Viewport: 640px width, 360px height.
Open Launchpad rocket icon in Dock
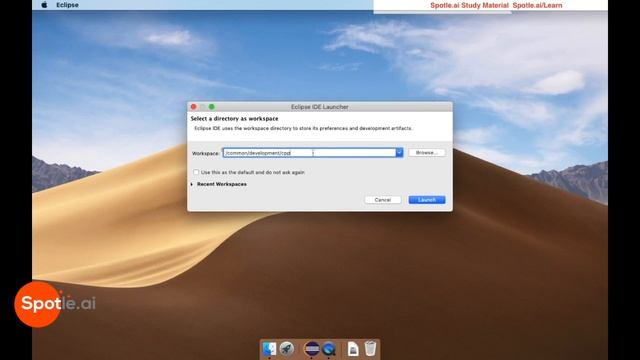287,349
